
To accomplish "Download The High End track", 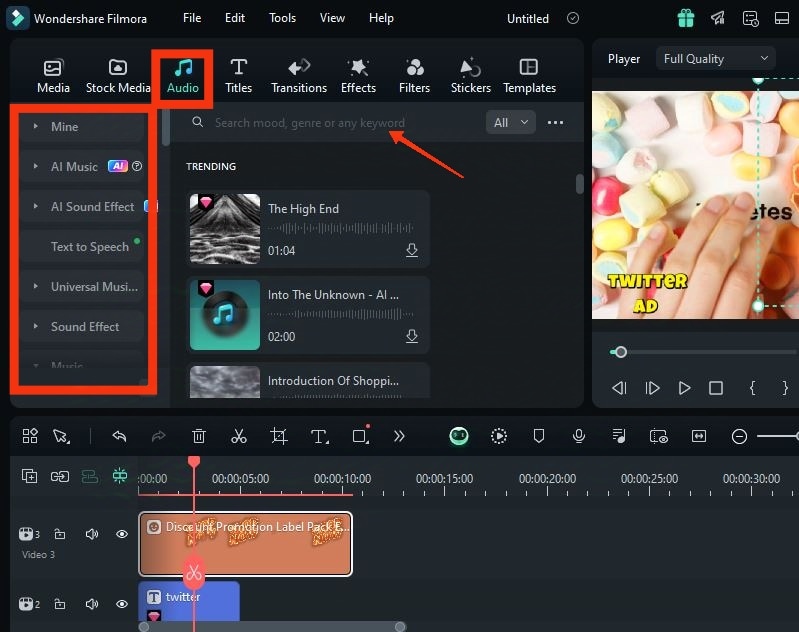I will click(412, 250).
